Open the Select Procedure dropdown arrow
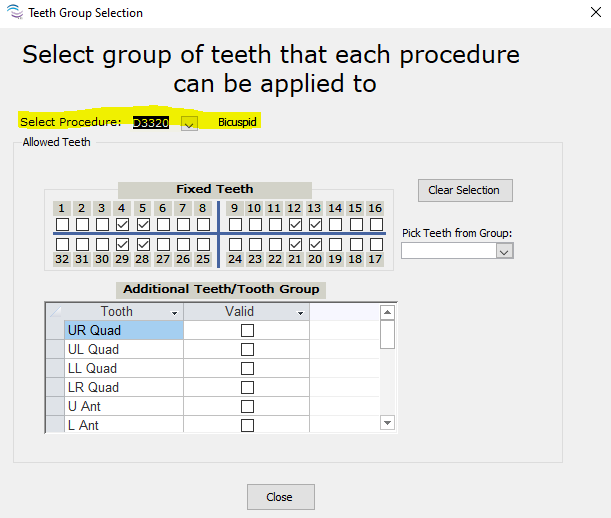 click(190, 123)
